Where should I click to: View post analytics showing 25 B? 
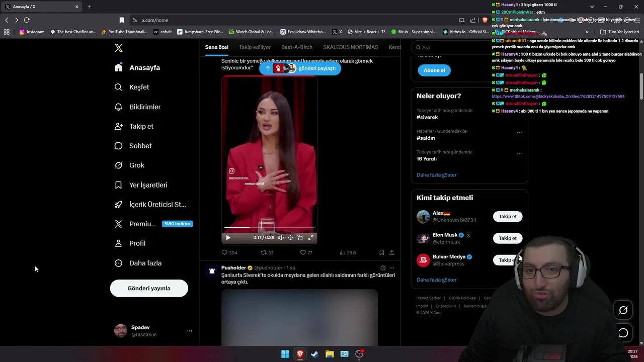[348, 253]
